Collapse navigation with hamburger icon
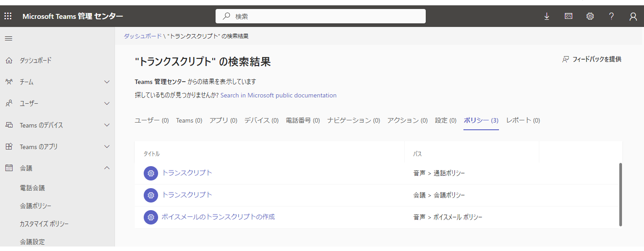 pos(8,39)
